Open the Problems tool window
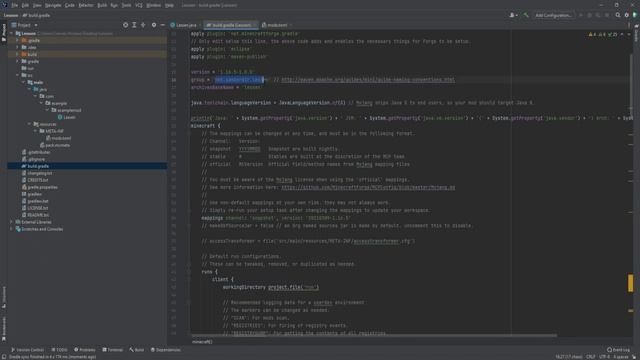Image resolution: width=640 pixels, height=360 pixels. click(85, 350)
